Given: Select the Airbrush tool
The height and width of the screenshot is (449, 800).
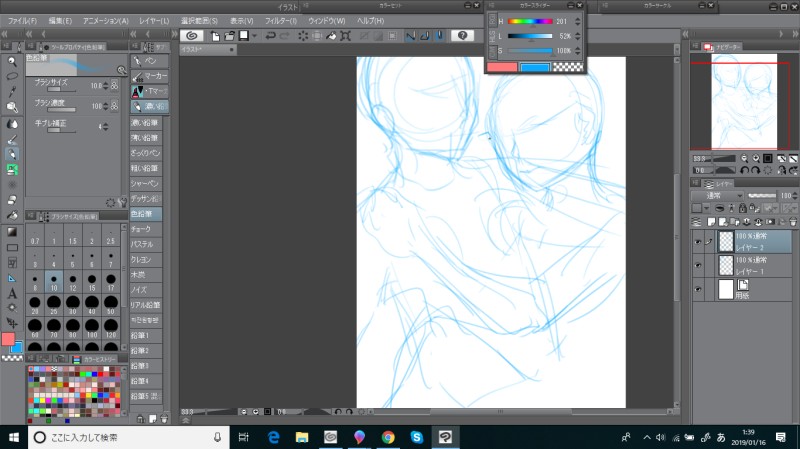Looking at the screenshot, I should coord(12,185).
